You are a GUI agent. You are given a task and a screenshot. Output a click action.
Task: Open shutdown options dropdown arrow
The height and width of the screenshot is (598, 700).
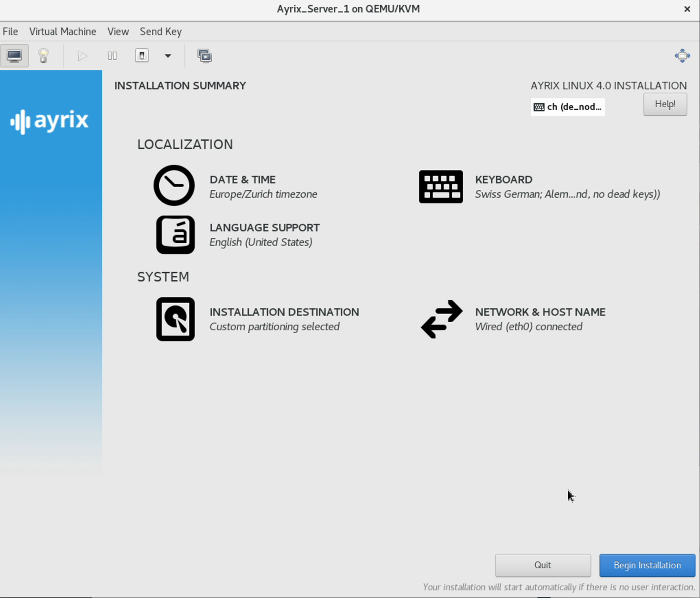[x=168, y=56]
